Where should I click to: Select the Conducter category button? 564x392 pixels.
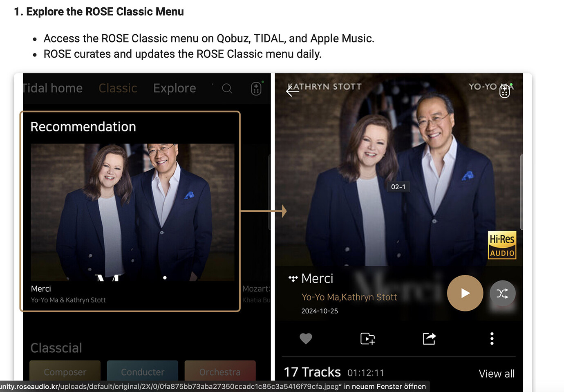(x=143, y=371)
